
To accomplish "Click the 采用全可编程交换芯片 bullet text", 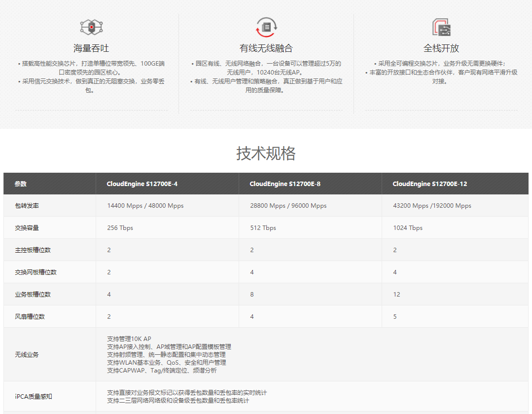I will [440, 64].
